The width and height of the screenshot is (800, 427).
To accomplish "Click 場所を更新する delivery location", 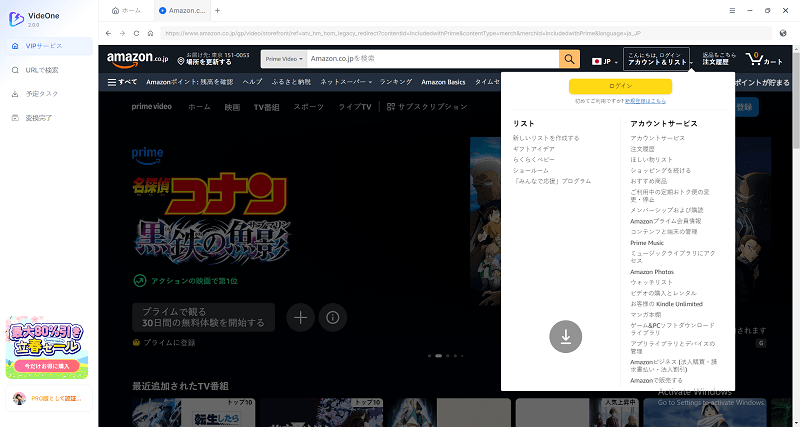I will [x=213, y=59].
